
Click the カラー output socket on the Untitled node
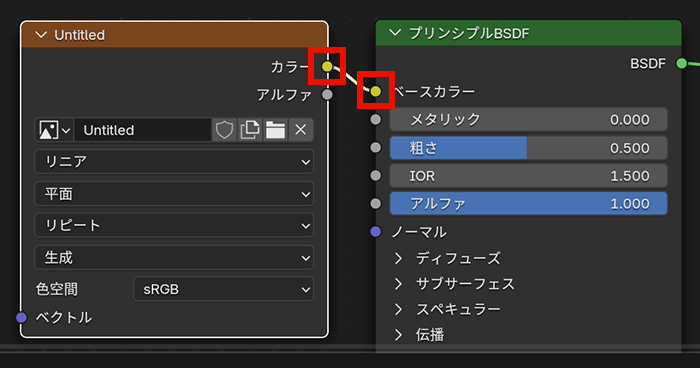[327, 67]
